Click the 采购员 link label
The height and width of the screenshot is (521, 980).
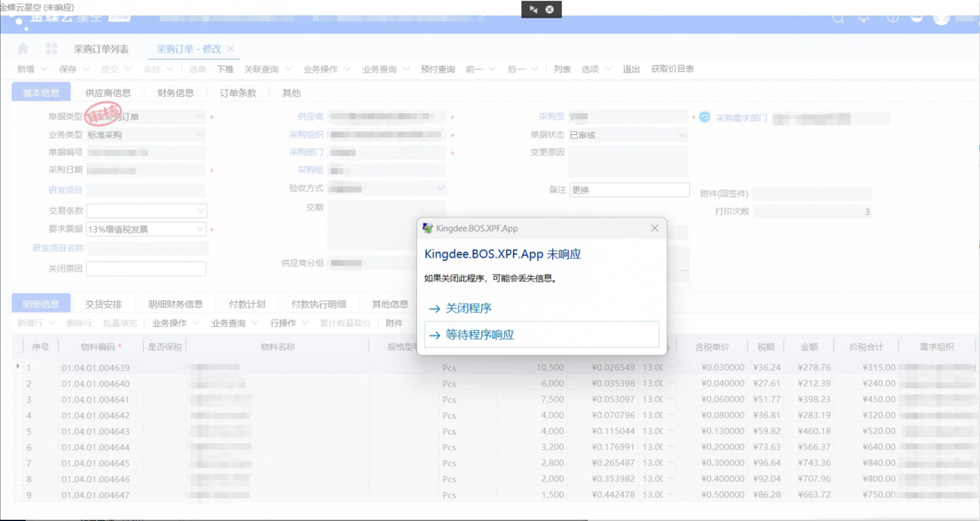(551, 116)
